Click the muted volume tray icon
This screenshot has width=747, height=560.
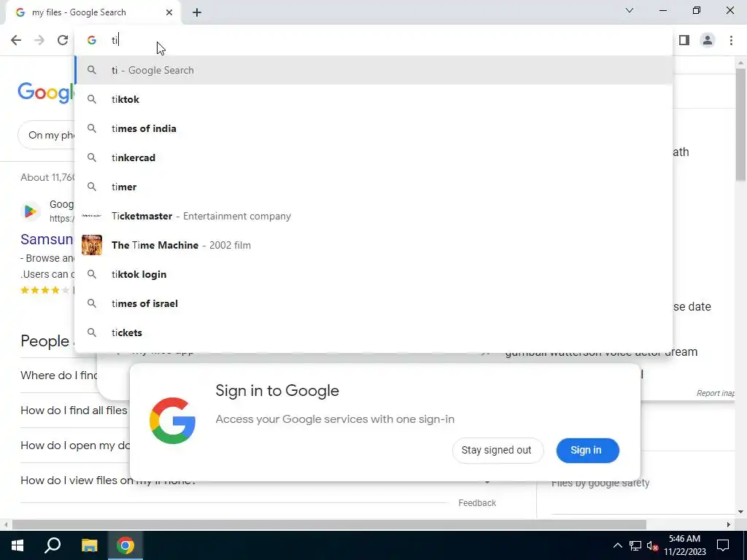pos(652,545)
